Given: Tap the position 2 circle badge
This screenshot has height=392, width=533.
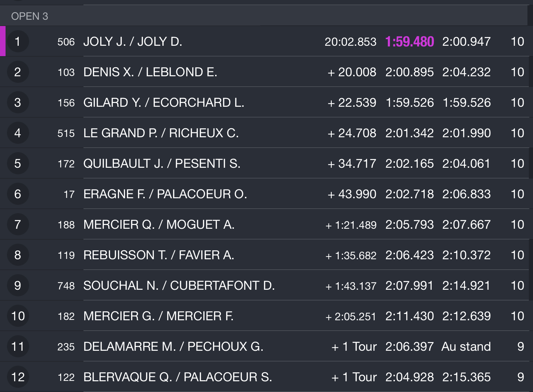Looking at the screenshot, I should (18, 72).
